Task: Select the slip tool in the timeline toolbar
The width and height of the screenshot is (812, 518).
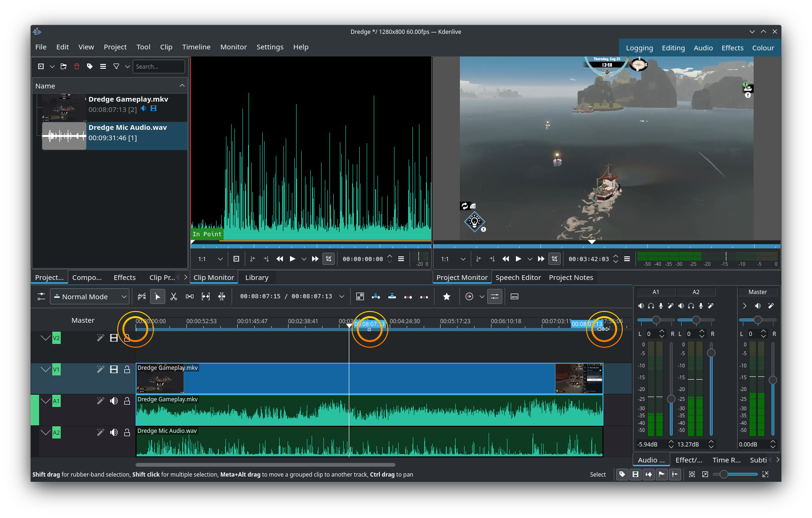Action: point(206,296)
